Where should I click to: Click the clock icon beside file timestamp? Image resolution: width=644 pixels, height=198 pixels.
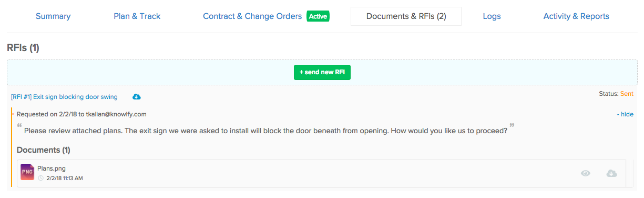(x=41, y=179)
